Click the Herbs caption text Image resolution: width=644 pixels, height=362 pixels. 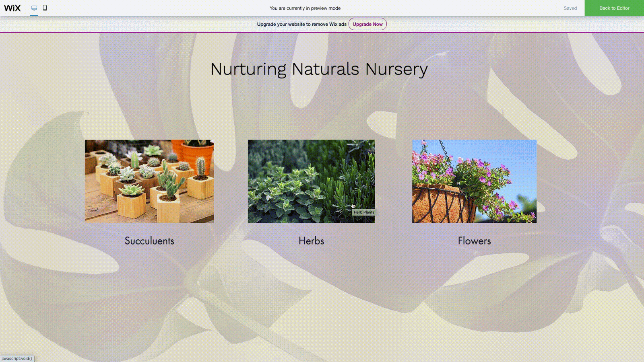point(311,241)
